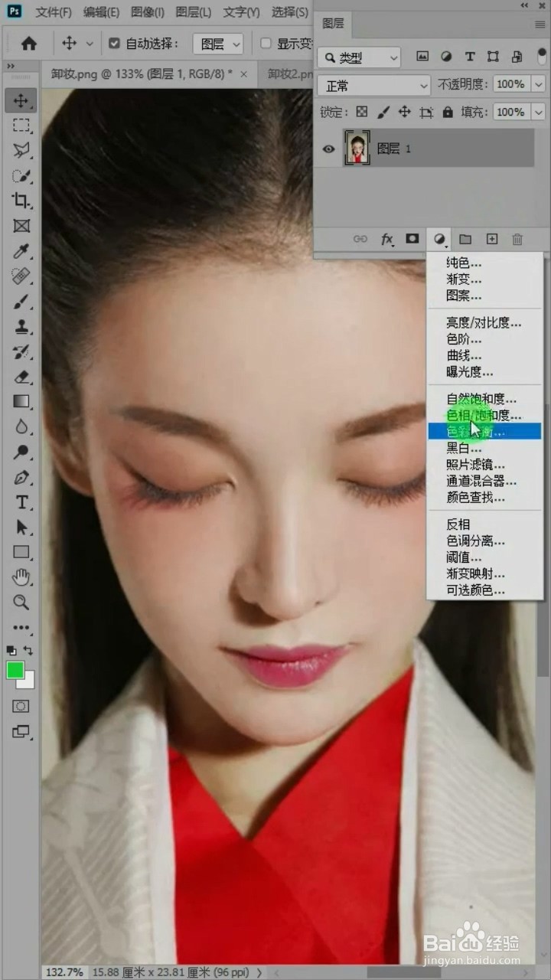Image resolution: width=551 pixels, height=980 pixels.
Task: Change screen mode icon
Action: click(21, 731)
